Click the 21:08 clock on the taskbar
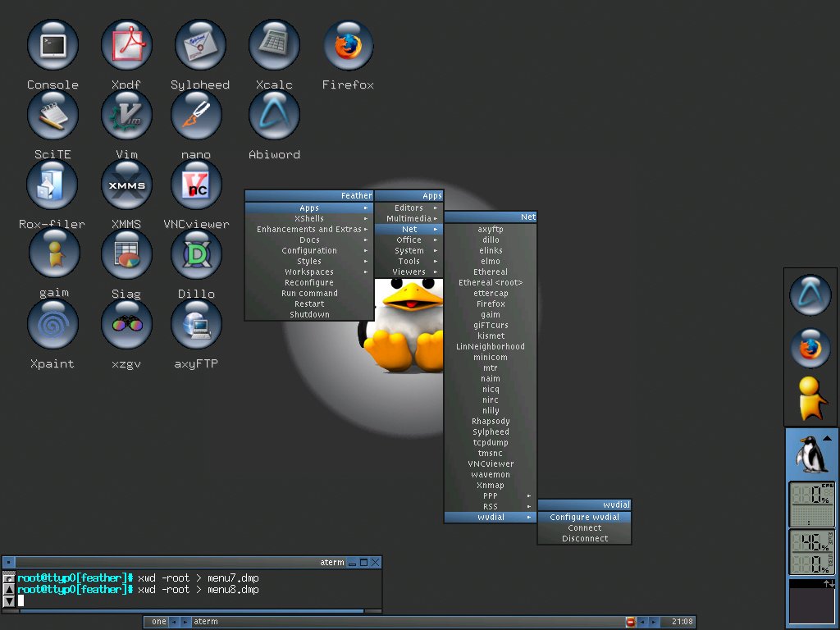Image resolution: width=840 pixels, height=630 pixels. coord(682,622)
